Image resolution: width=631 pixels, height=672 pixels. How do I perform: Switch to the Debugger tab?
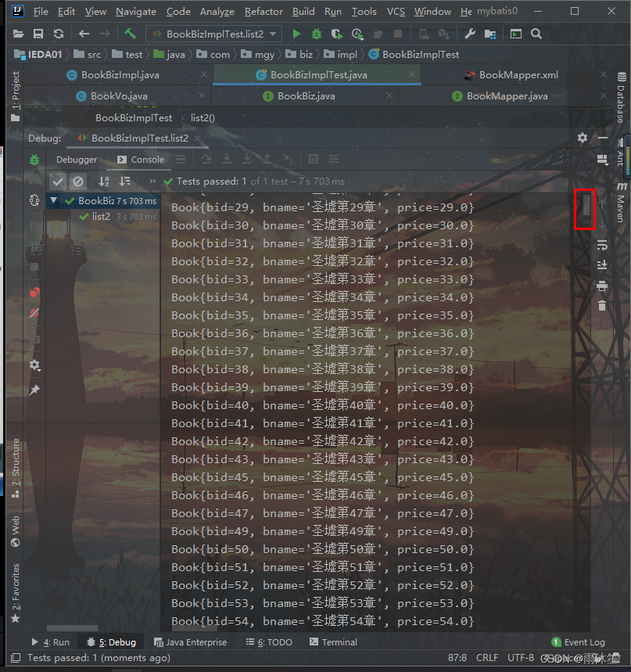[77, 160]
